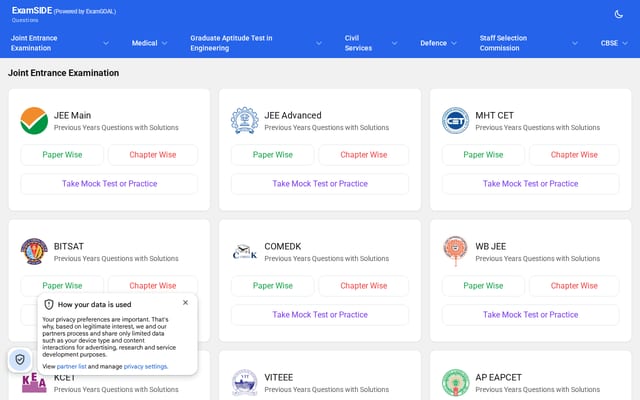
Task: Take WB JEE Mock Test or Practice
Action: coord(531,315)
